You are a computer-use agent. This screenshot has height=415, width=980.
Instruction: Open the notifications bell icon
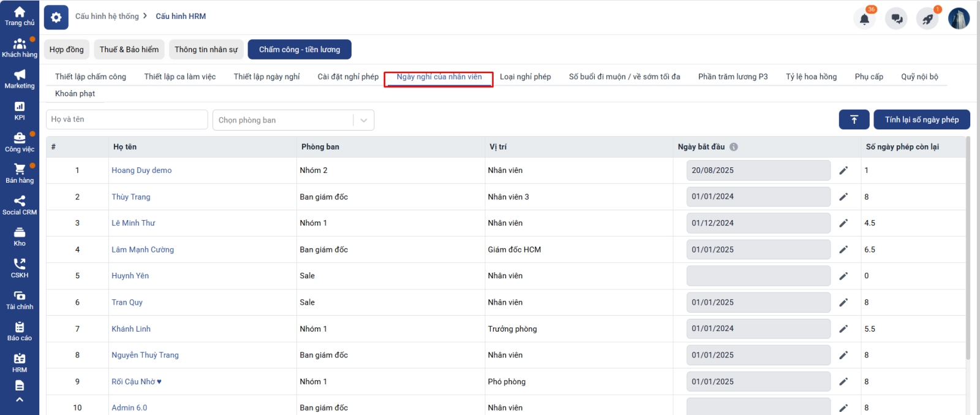tap(864, 19)
